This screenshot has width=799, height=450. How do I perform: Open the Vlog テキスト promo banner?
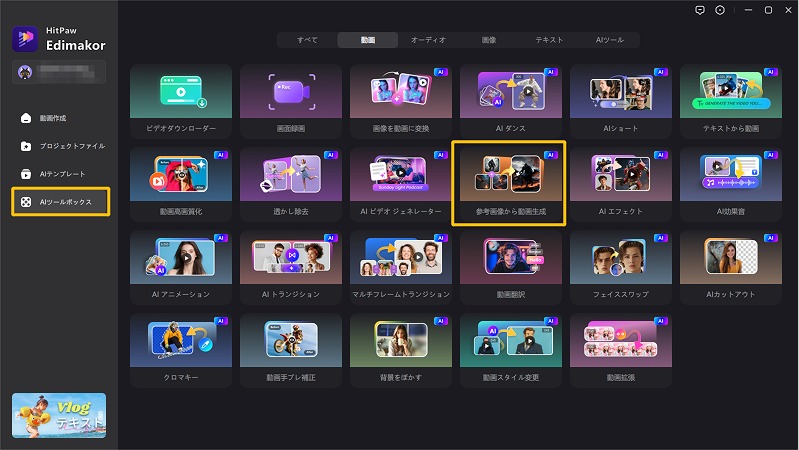click(59, 415)
